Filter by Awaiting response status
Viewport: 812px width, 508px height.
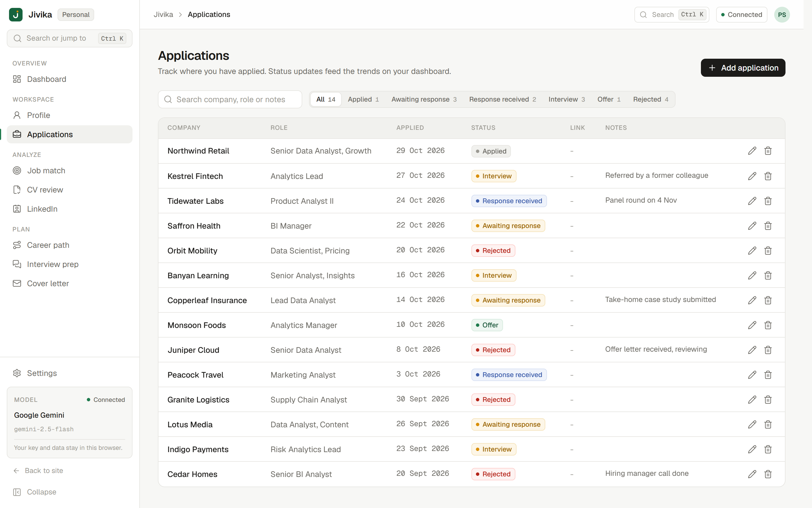tap(424, 99)
